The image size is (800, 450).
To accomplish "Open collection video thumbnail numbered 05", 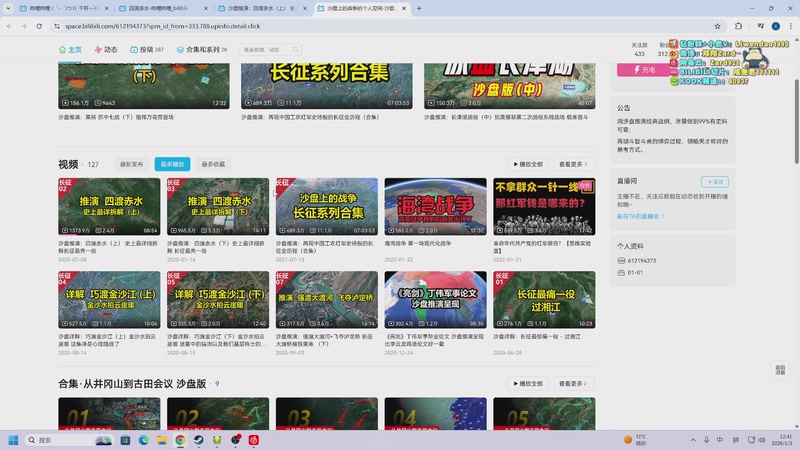I will tap(544, 413).
